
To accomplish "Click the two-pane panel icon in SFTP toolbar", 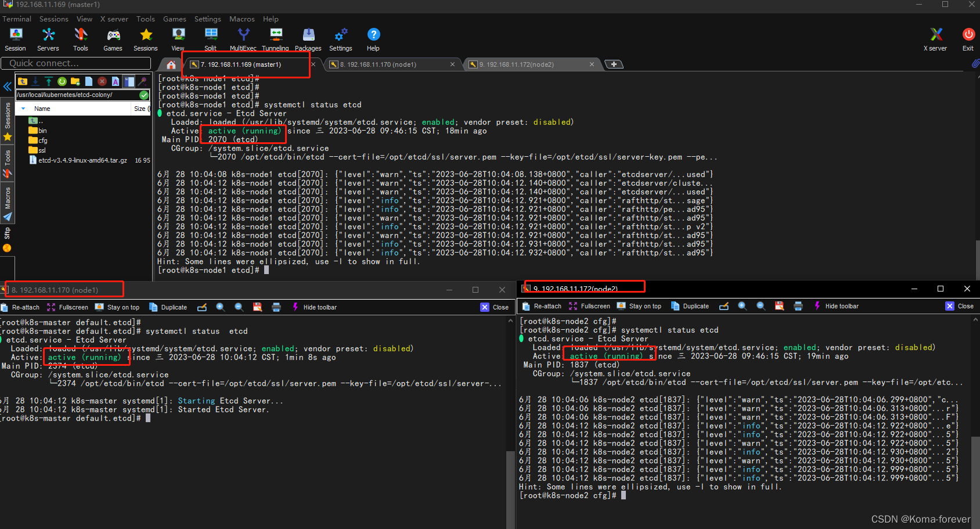I will point(129,81).
